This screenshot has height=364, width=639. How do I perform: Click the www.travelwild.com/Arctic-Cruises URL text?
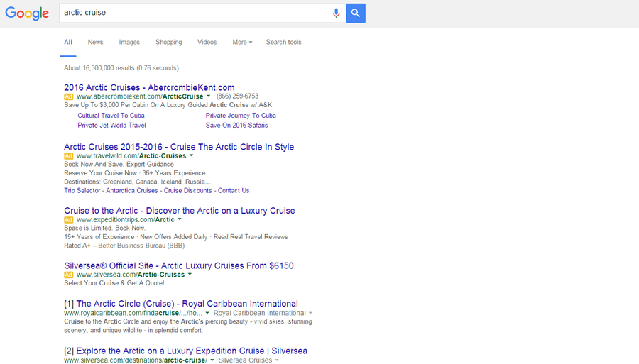pyautogui.click(x=131, y=156)
